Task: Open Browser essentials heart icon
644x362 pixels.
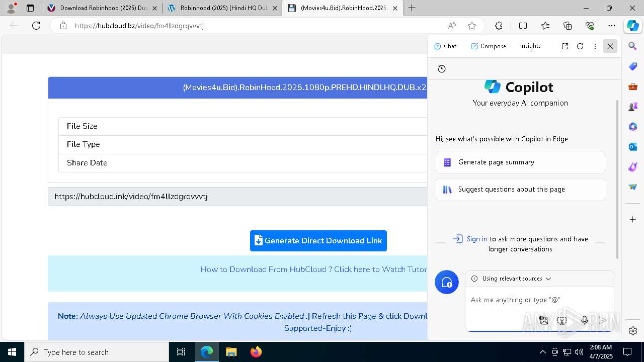Action: click(590, 26)
